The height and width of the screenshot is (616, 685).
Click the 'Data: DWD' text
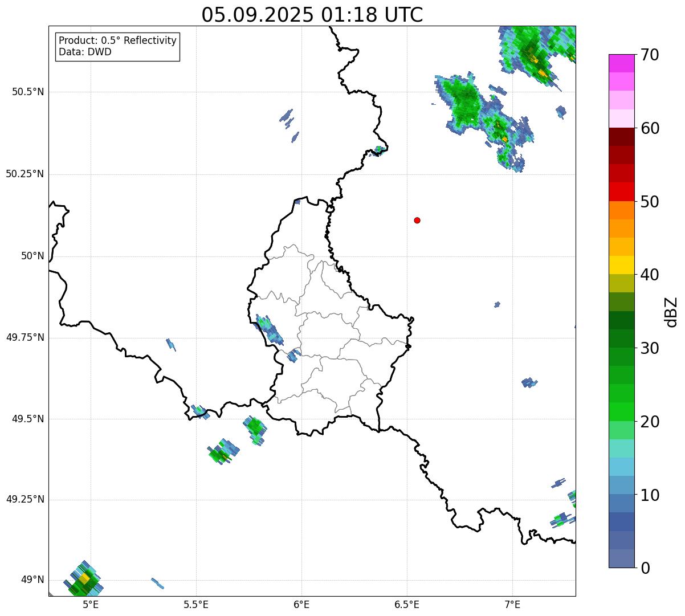(x=85, y=52)
